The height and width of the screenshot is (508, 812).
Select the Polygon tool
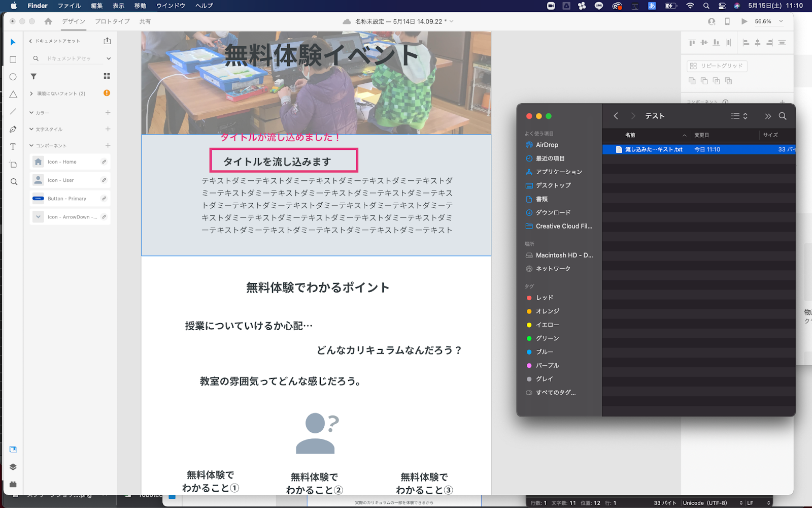coord(13,94)
